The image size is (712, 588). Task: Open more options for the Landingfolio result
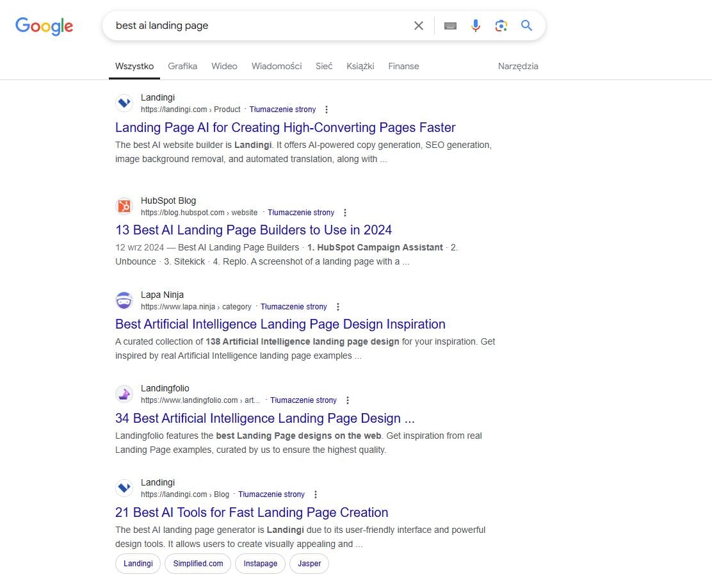[348, 400]
